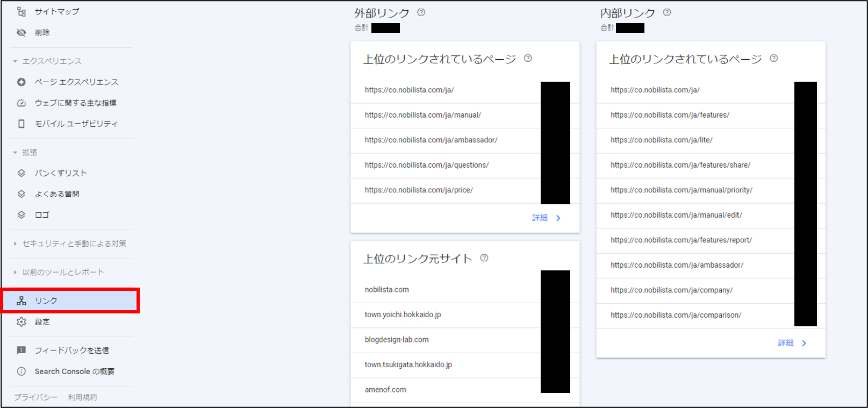Click help icon next to 上位のリンク元サイト
This screenshot has height=408, width=868.
[484, 258]
